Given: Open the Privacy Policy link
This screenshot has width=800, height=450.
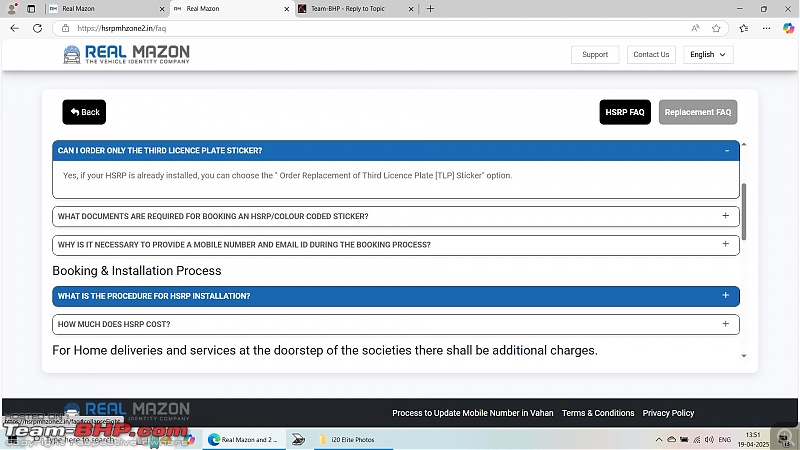Looking at the screenshot, I should (668, 413).
